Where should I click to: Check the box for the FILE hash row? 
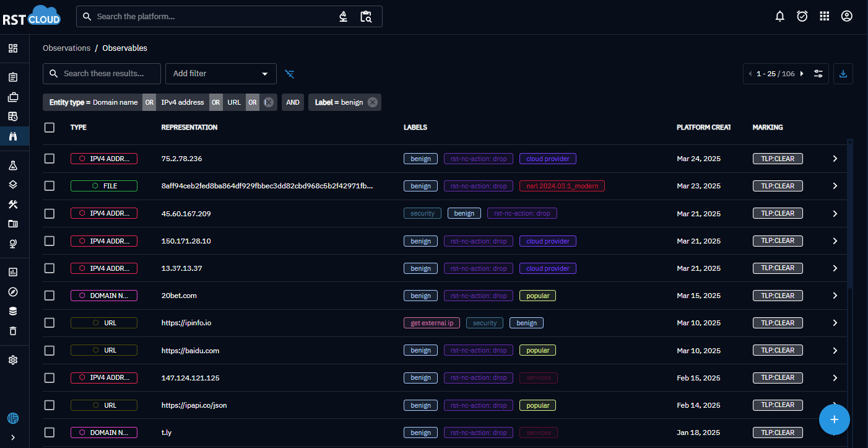click(50, 186)
